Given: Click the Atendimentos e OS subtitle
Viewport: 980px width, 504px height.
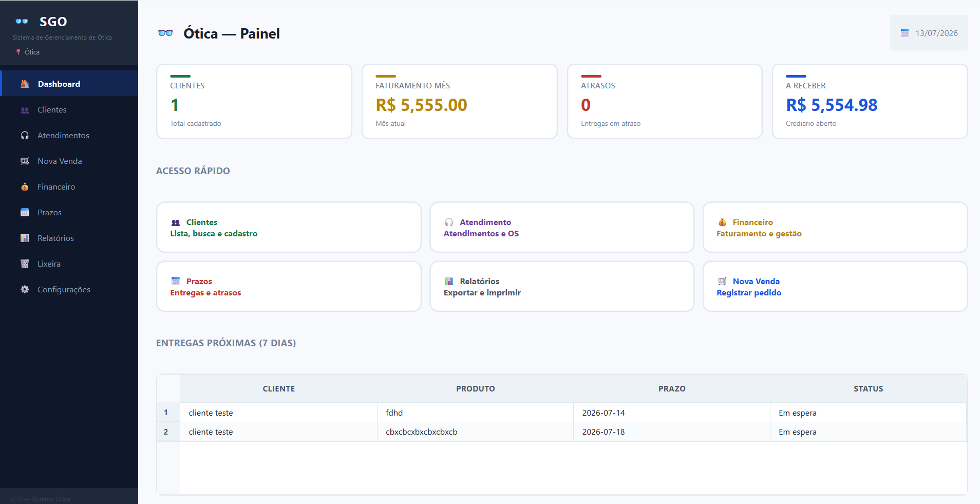Looking at the screenshot, I should (x=481, y=234).
